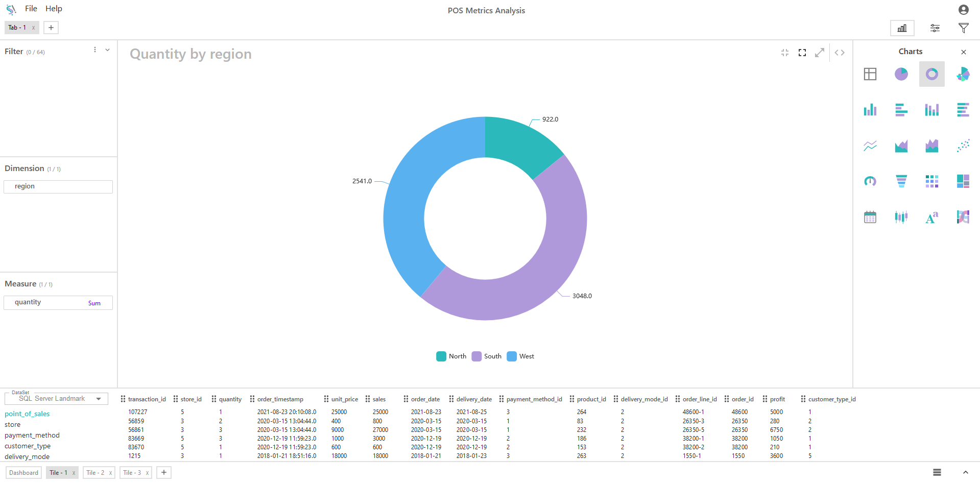Open the report filter funnel icon
Viewport: 980px width, 483px height.
(963, 28)
